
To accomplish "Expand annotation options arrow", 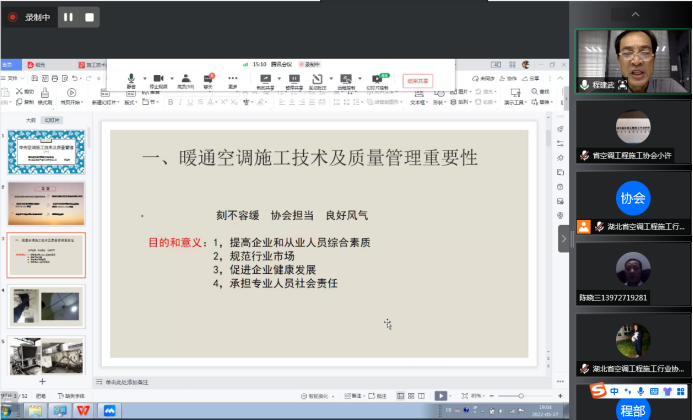I will [331, 79].
